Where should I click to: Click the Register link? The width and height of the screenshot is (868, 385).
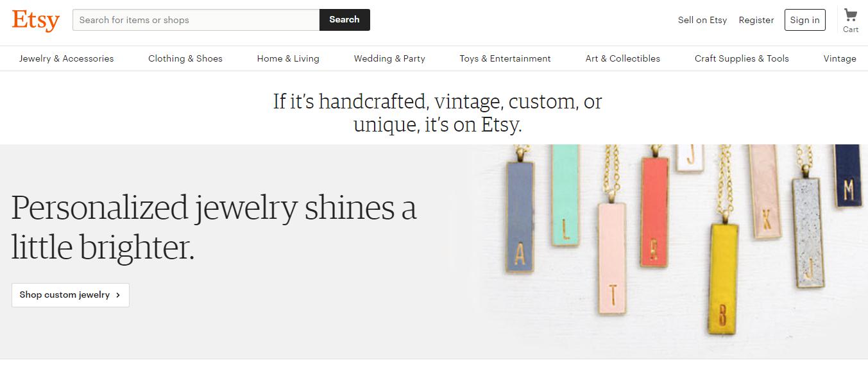[x=756, y=20]
